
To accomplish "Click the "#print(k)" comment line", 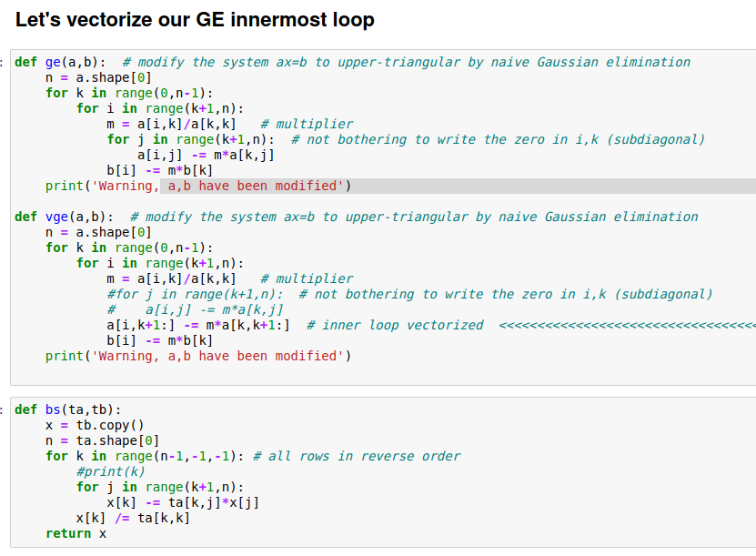I will tap(110, 471).
